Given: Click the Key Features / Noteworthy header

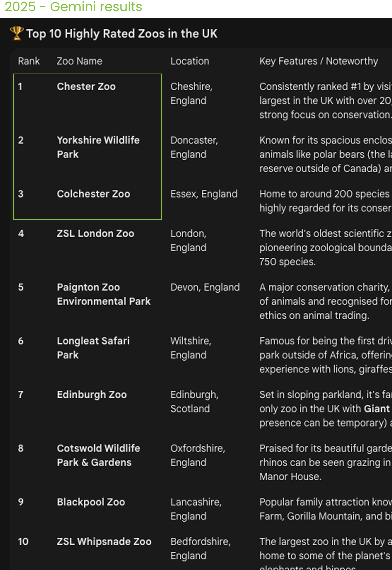Looking at the screenshot, I should pyautogui.click(x=318, y=61).
